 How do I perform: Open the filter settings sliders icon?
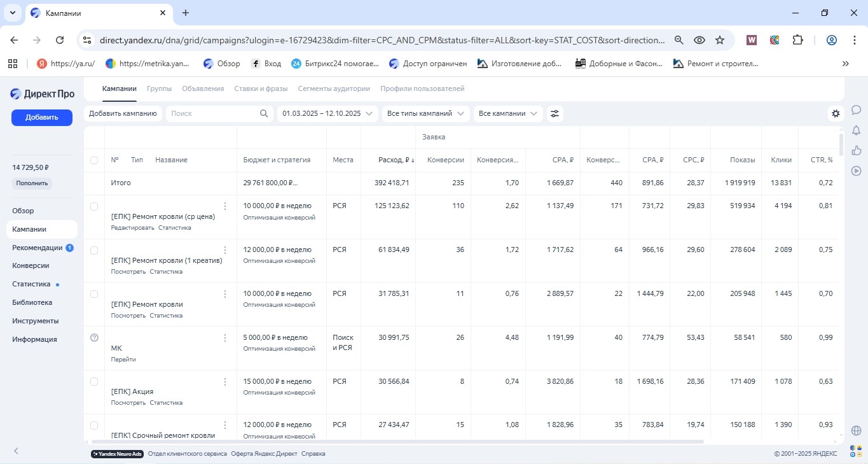(555, 114)
